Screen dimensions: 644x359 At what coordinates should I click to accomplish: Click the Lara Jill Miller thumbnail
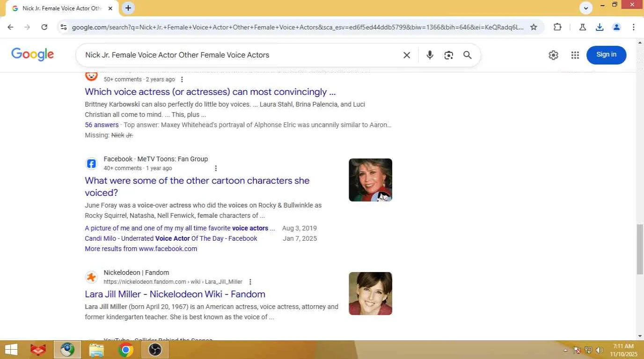370,294
